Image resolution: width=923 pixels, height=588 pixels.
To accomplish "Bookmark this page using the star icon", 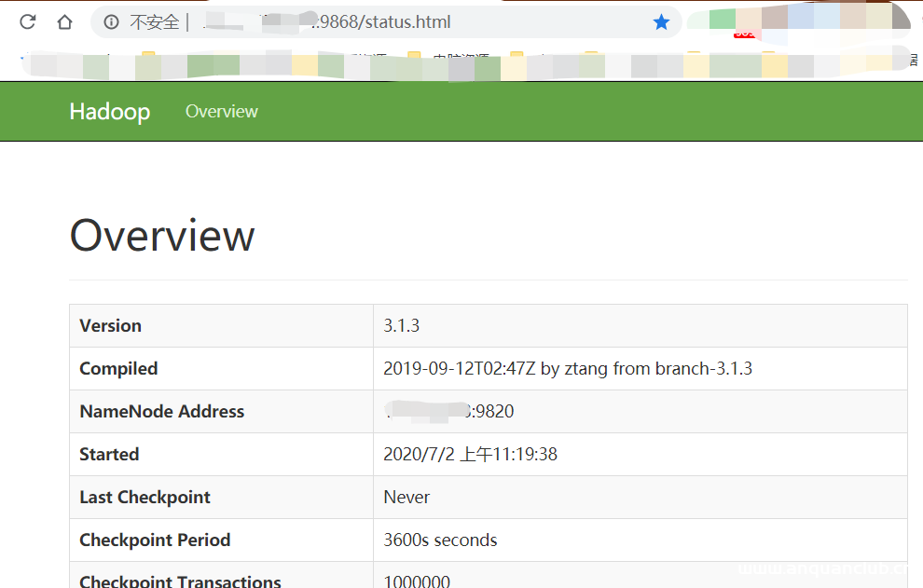I will click(x=662, y=22).
